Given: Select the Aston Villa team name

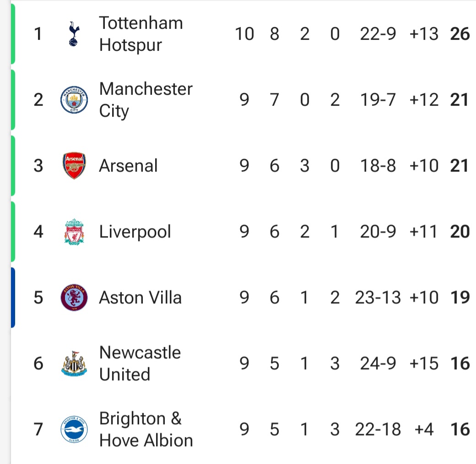Looking at the screenshot, I should (x=140, y=297).
